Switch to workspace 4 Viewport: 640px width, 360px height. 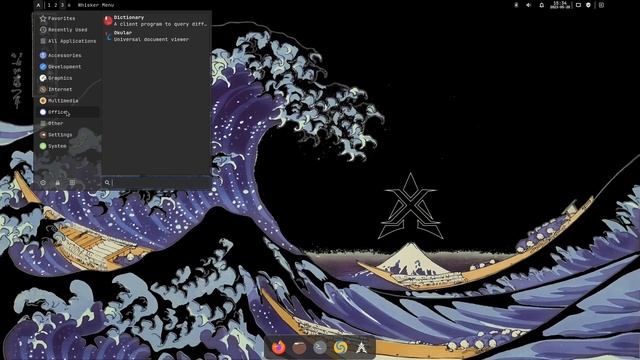pyautogui.click(x=69, y=5)
